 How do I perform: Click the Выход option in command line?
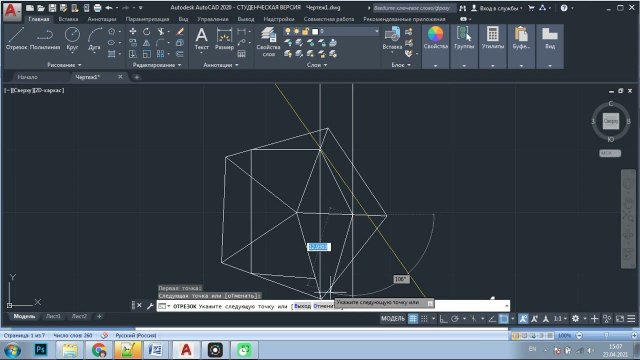pyautogui.click(x=302, y=306)
